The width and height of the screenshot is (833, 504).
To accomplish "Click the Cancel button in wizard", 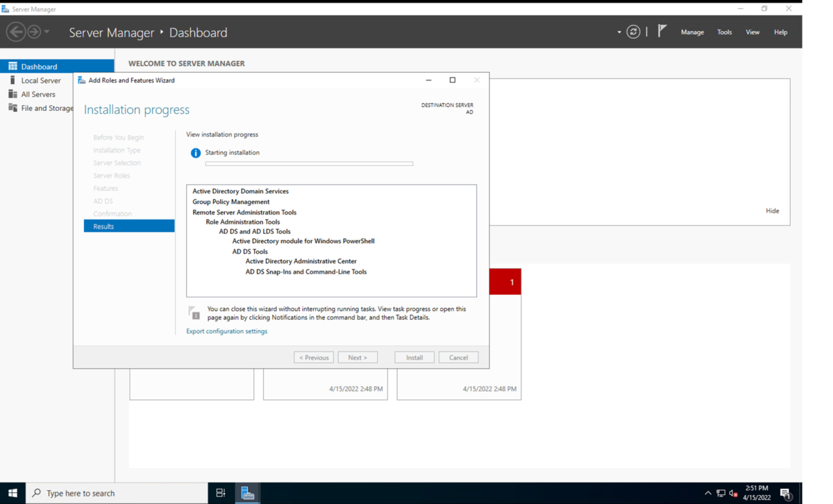I will 458,358.
